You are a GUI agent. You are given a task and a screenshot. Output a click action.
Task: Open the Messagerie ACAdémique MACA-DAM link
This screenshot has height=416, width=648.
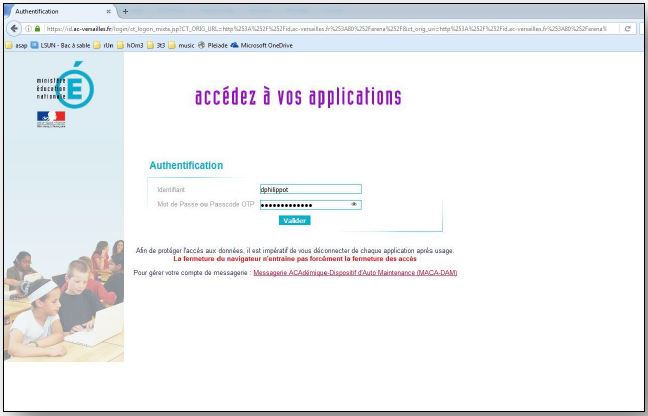coord(355,272)
